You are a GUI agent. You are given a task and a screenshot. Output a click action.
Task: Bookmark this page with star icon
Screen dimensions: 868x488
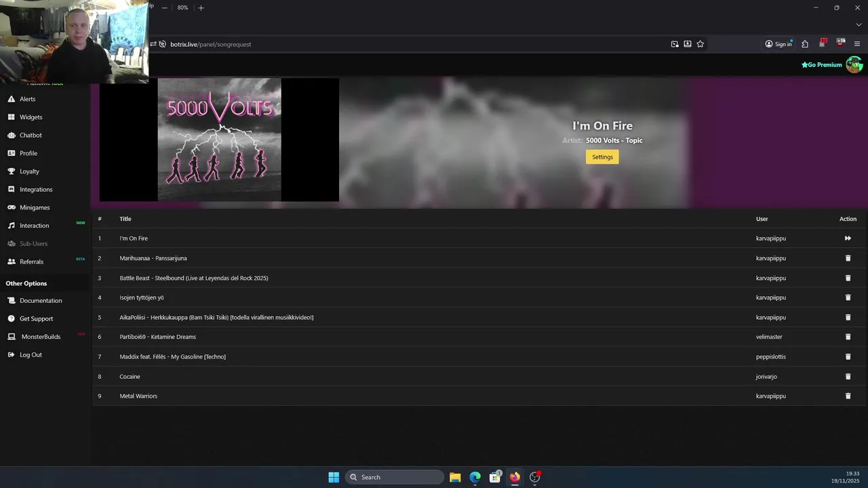[701, 44]
